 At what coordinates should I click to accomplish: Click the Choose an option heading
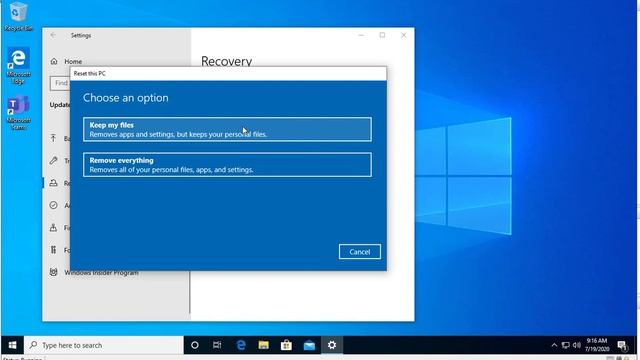click(126, 98)
